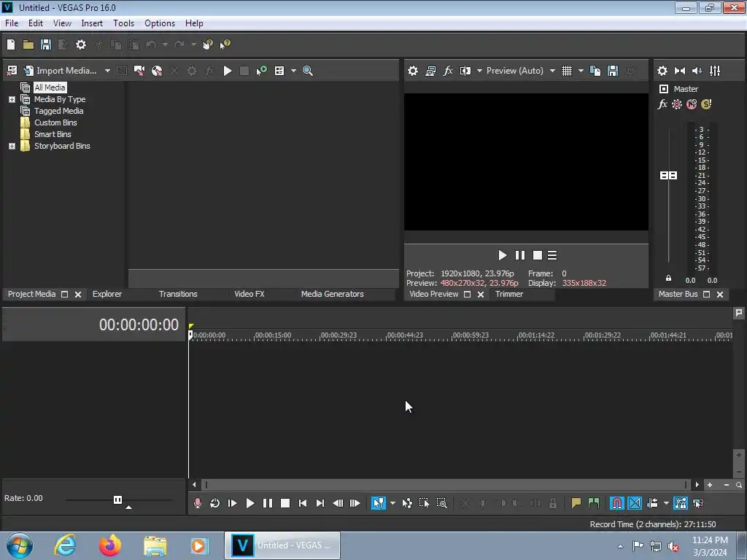This screenshot has height=560, width=747.
Task: Select Smart Bins folder
Action: pos(53,134)
